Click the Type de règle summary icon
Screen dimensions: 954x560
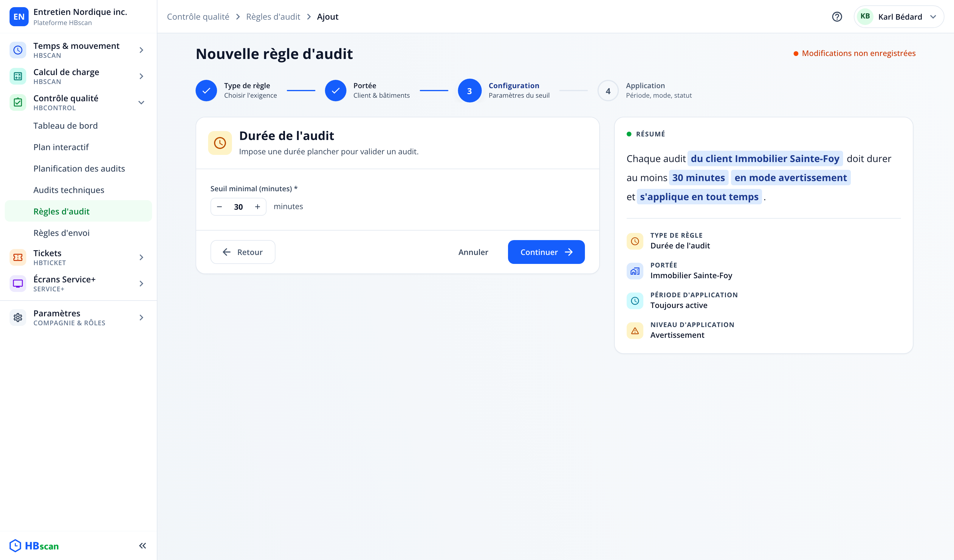click(x=635, y=241)
